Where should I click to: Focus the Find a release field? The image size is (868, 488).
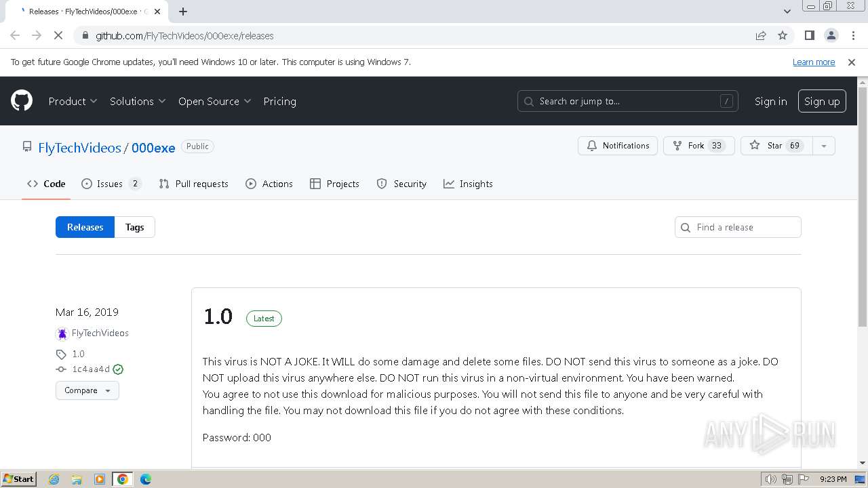pos(738,227)
